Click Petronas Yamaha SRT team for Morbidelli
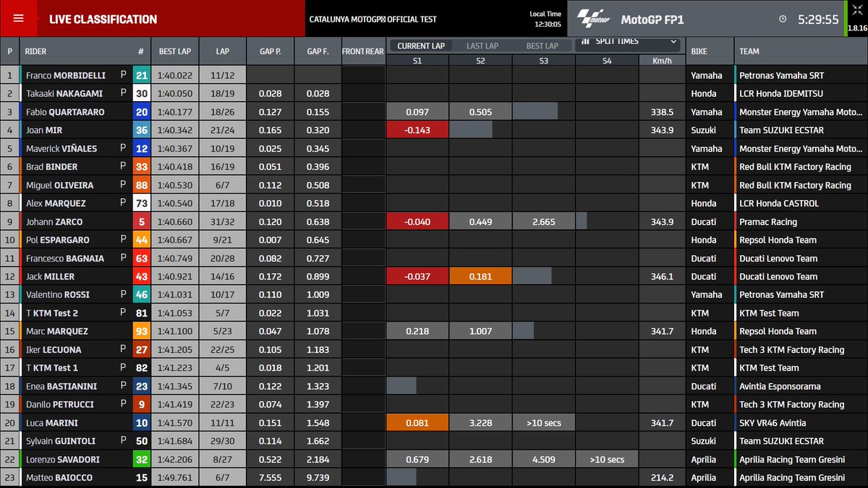 point(781,75)
